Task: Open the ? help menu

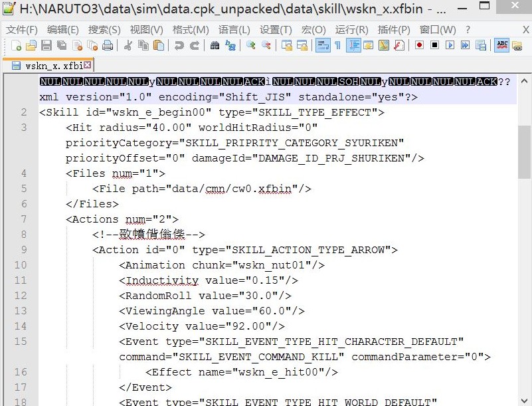Action: pyautogui.click(x=468, y=30)
